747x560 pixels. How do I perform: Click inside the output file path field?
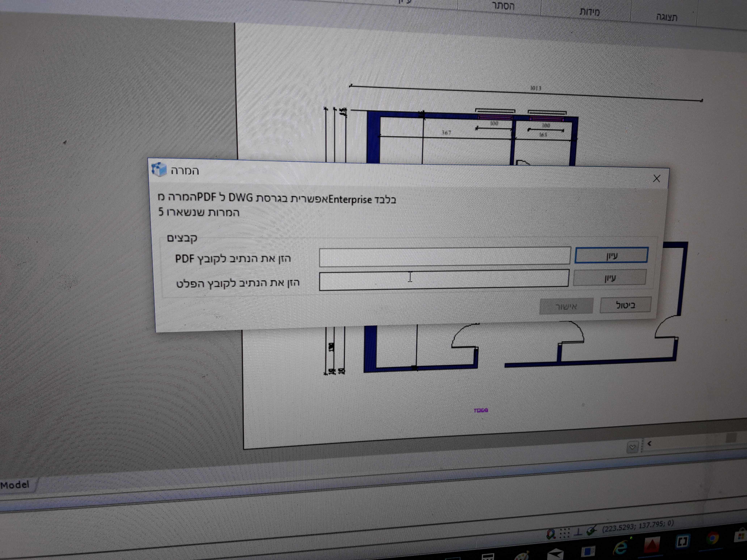444,280
